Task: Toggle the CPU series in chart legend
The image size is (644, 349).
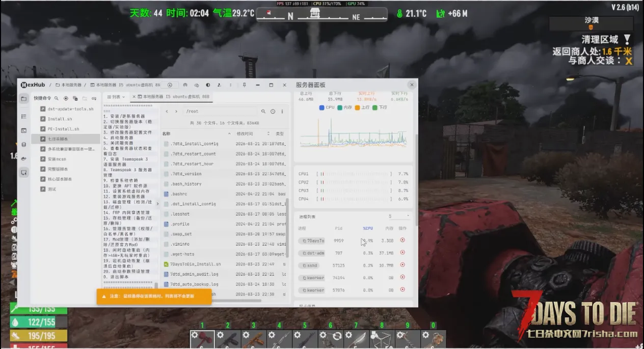Action: [x=327, y=108]
